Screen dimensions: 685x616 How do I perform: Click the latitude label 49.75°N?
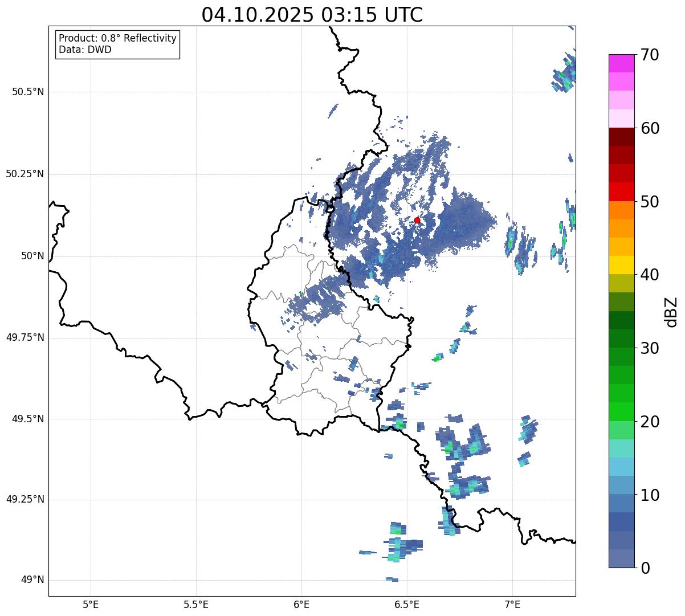click(25, 337)
